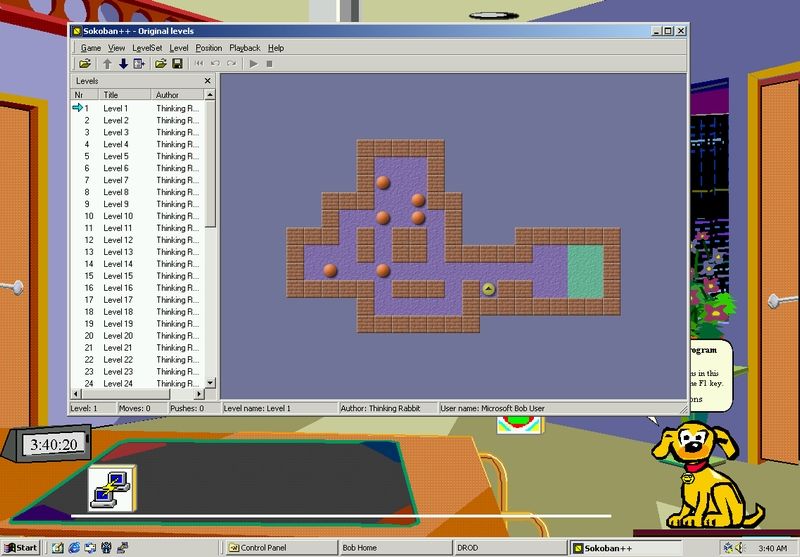Click the levels list scroll right arrow
800x557 pixels.
point(199,394)
